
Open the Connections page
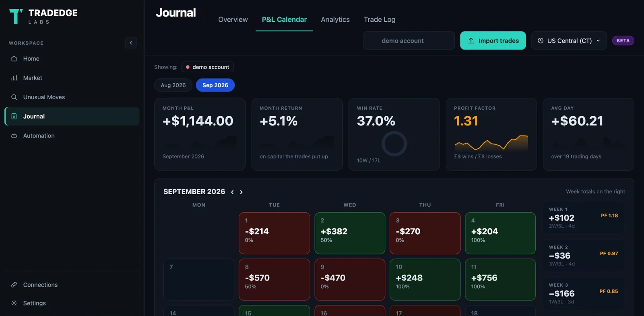tap(72, 285)
